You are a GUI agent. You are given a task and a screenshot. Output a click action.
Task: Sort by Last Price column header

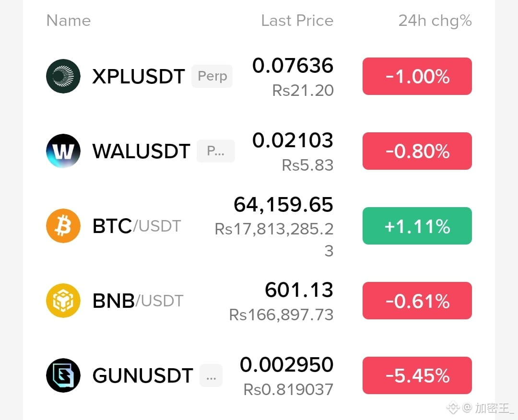click(x=297, y=21)
